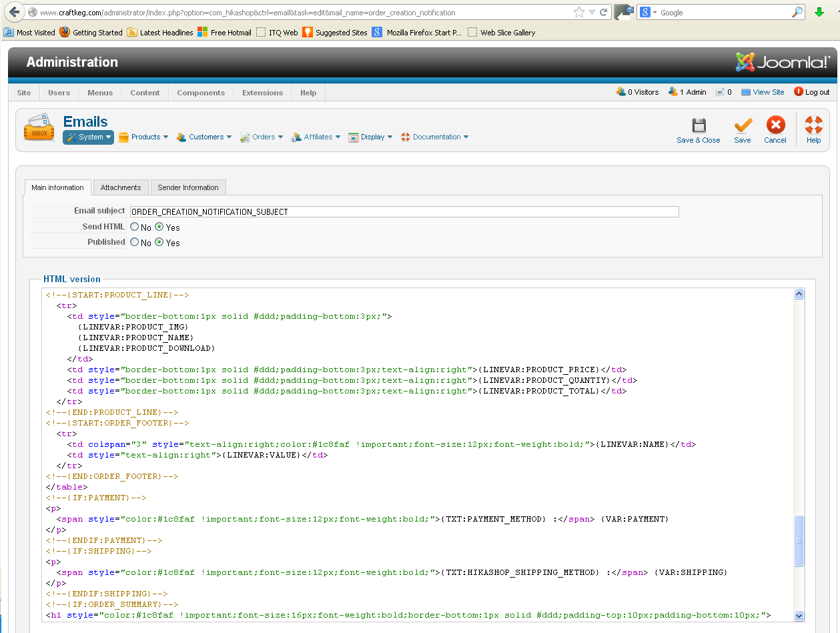The height and width of the screenshot is (633, 840).
Task: Set Send HTML to No
Action: (x=135, y=227)
